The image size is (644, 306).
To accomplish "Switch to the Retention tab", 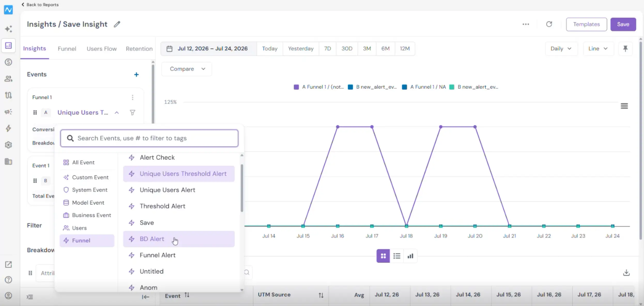I will pos(139,49).
